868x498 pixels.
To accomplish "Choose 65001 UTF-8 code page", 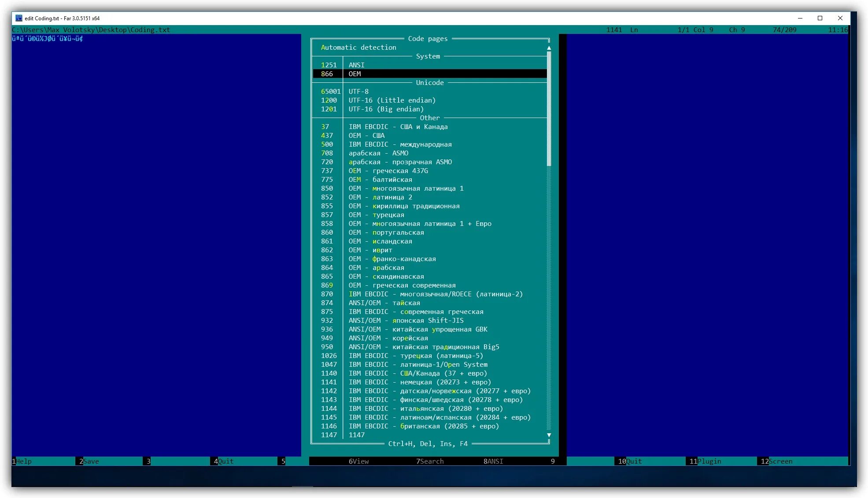I will 358,92.
